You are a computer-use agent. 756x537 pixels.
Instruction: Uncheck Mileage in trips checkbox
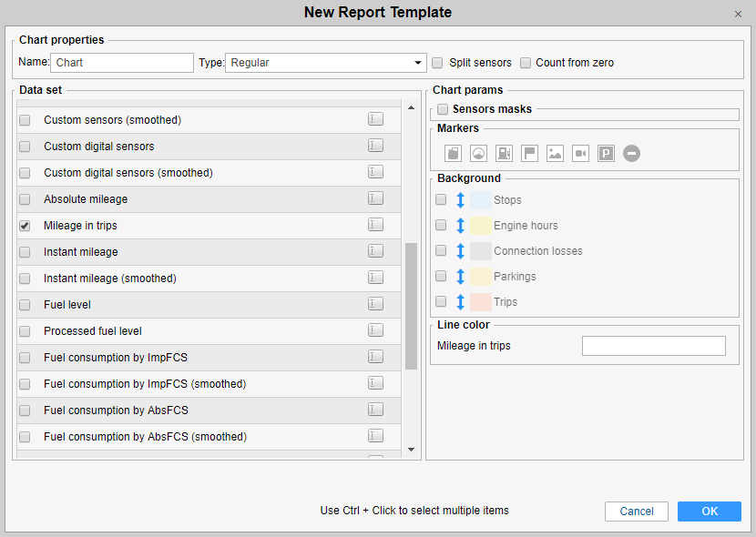(x=25, y=226)
